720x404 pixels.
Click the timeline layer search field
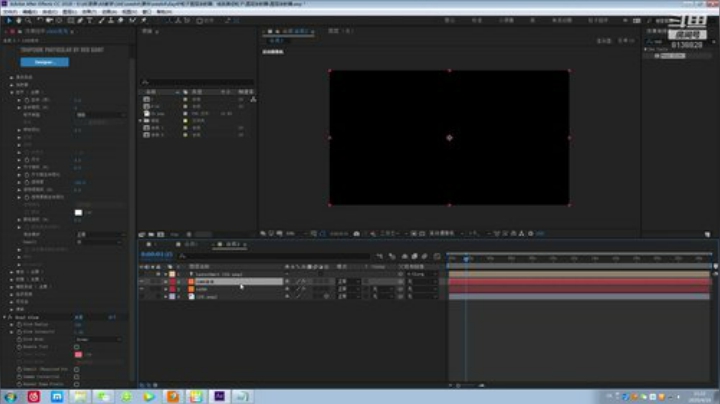point(274,256)
